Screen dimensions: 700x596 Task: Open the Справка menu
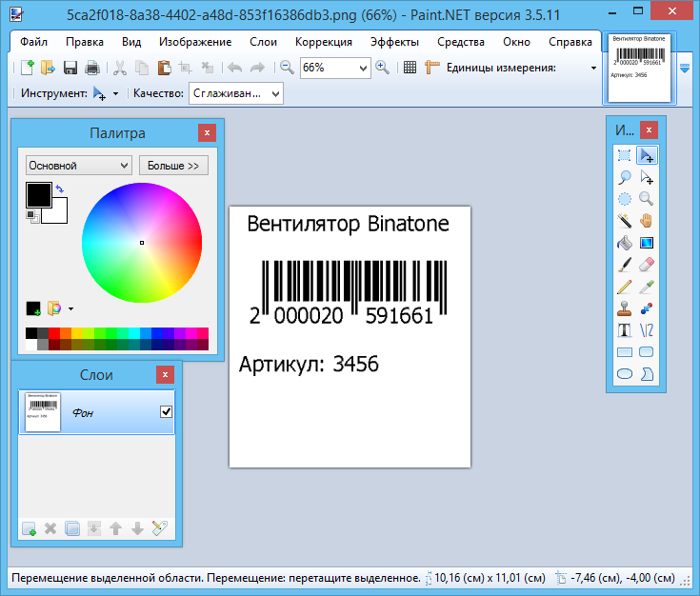coord(570,42)
